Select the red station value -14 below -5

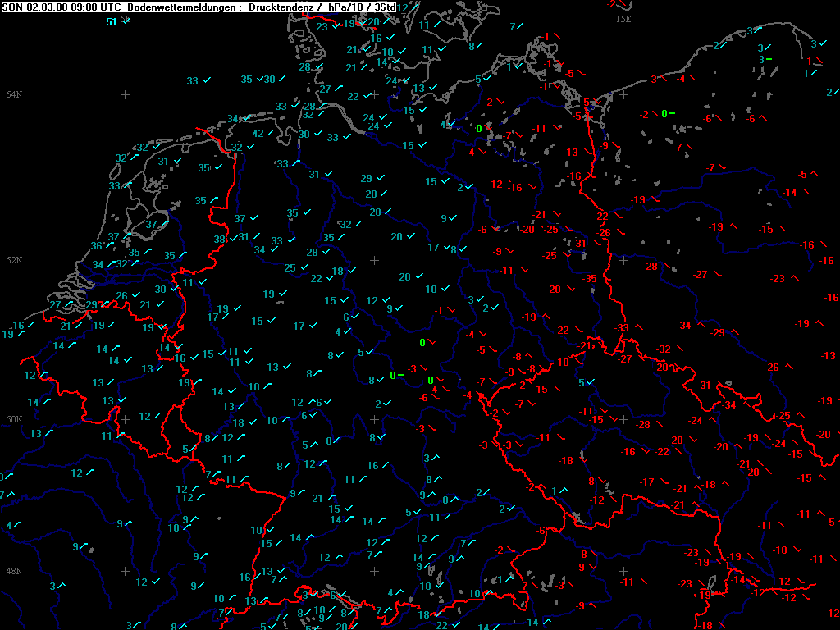pyautogui.click(x=790, y=193)
